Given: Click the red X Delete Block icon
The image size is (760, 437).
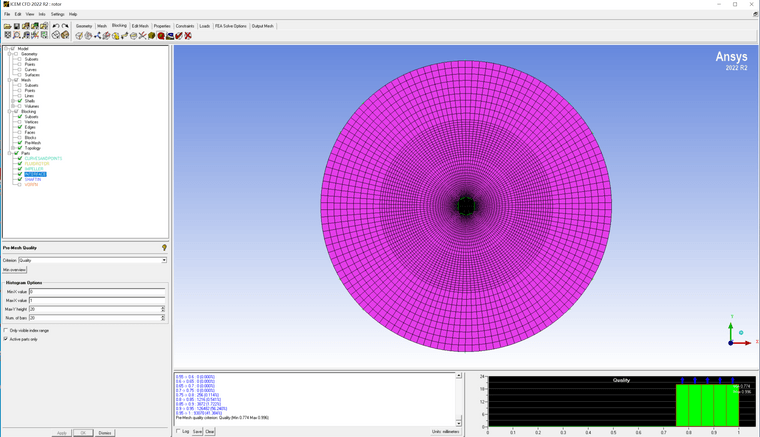Looking at the screenshot, I should [x=188, y=36].
